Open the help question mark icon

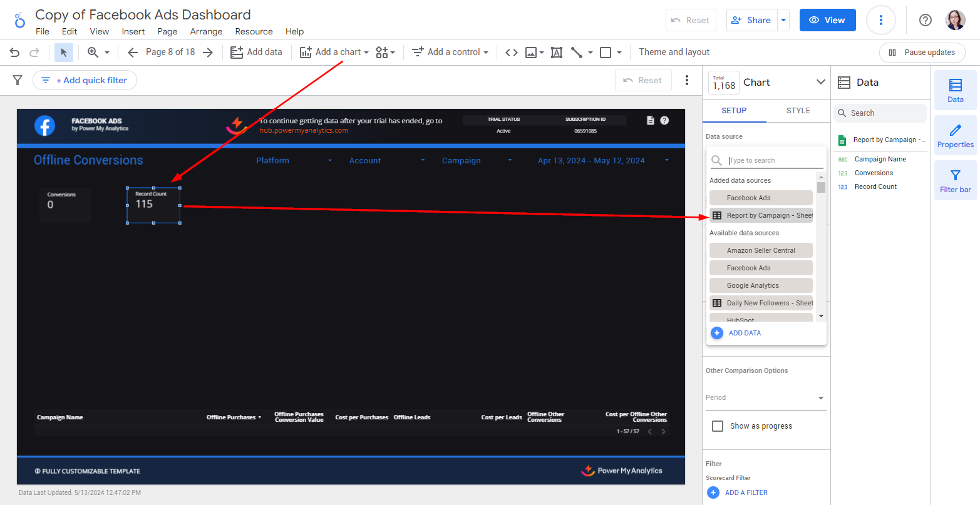click(925, 20)
